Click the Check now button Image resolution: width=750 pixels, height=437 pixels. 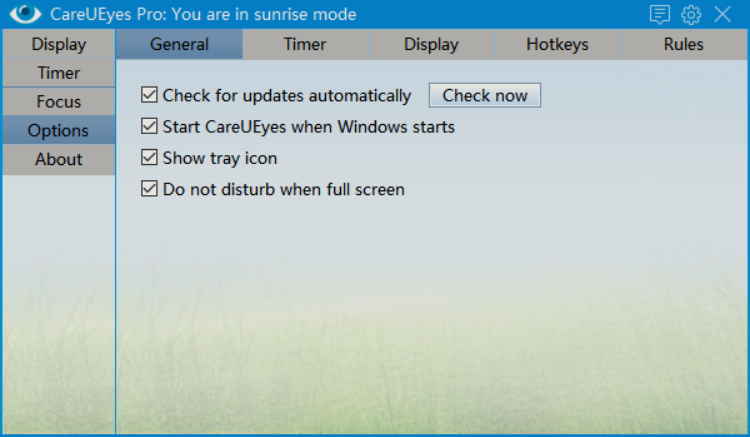(485, 95)
